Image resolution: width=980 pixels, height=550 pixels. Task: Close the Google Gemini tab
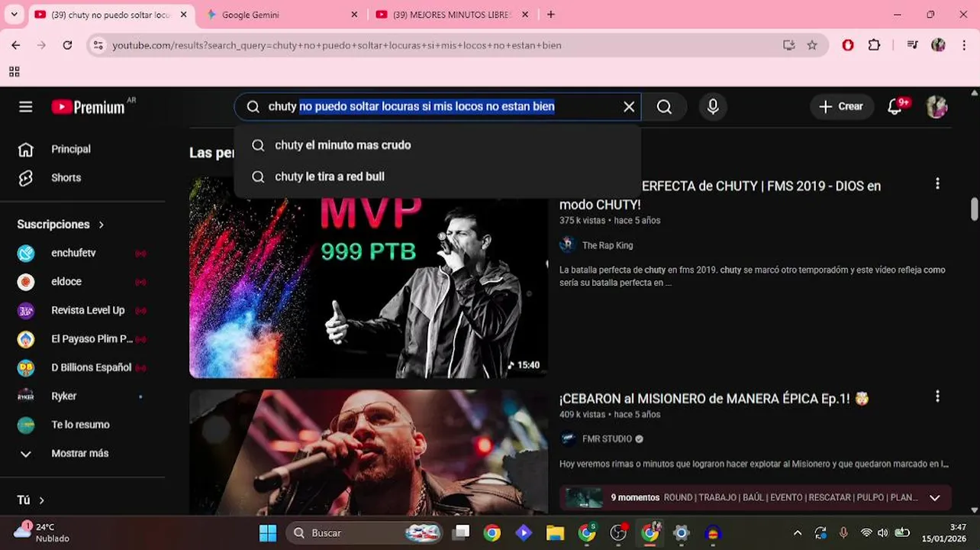(354, 15)
